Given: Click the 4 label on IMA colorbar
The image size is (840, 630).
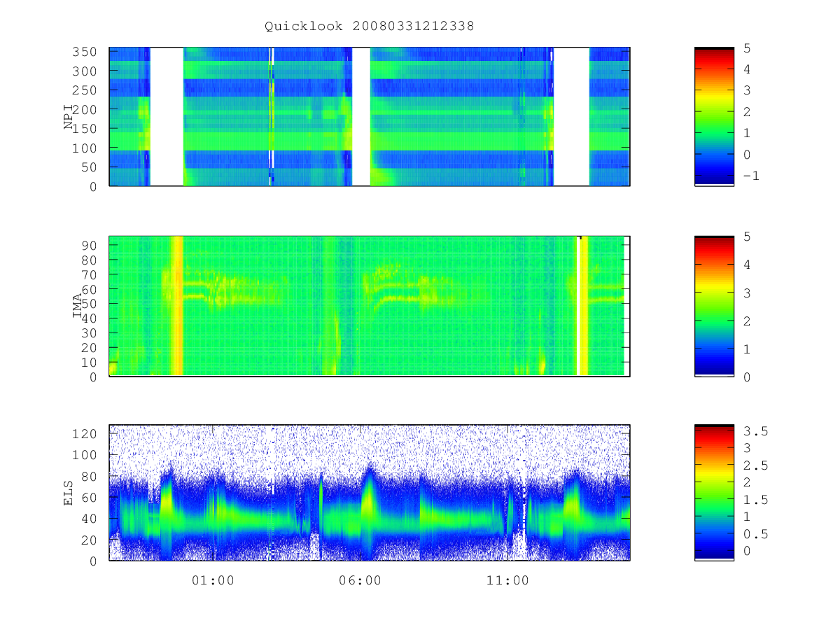Looking at the screenshot, I should click(747, 265).
